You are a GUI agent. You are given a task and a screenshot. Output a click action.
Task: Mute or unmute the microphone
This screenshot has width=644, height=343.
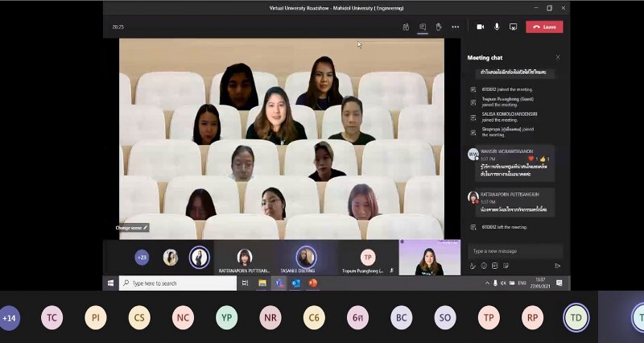click(x=497, y=27)
